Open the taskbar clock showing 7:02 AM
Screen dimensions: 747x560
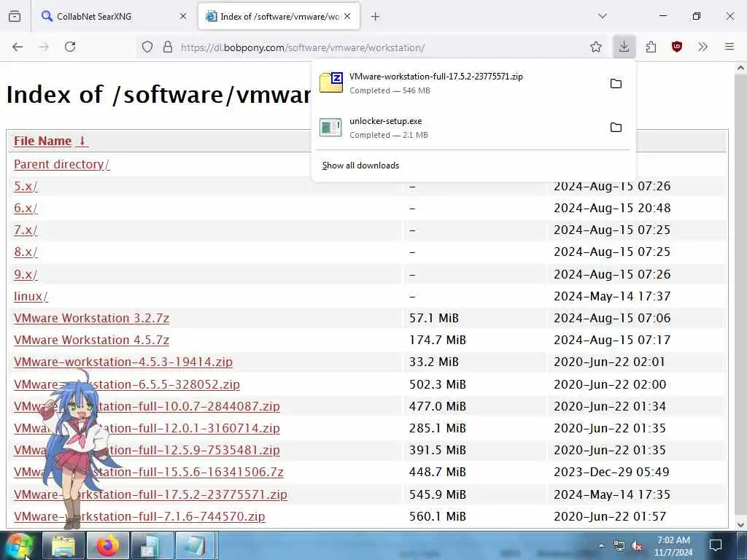tap(673, 546)
